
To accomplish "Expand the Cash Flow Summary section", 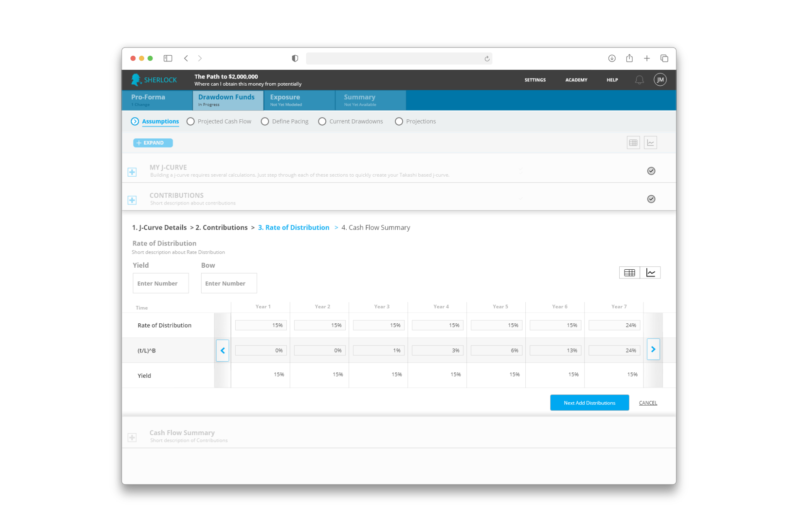I will [132, 437].
